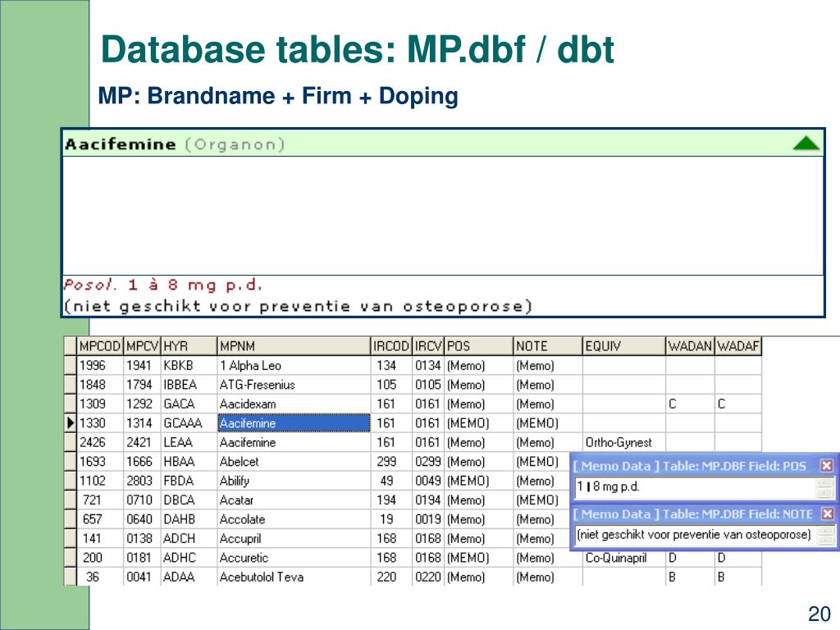Viewport: 840px width, 630px height.
Task: Click the IRCOD column header
Action: point(391,346)
